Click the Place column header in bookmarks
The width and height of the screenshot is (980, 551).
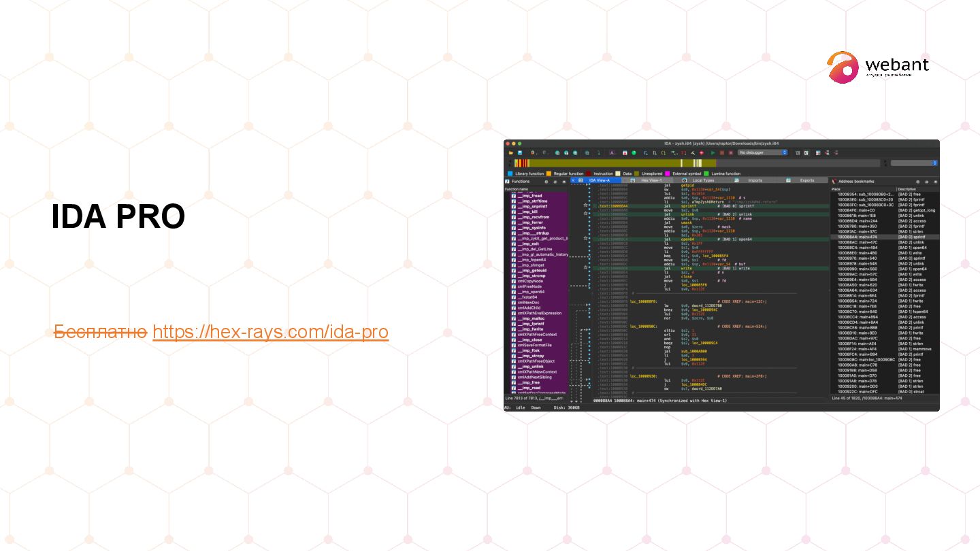(x=863, y=189)
